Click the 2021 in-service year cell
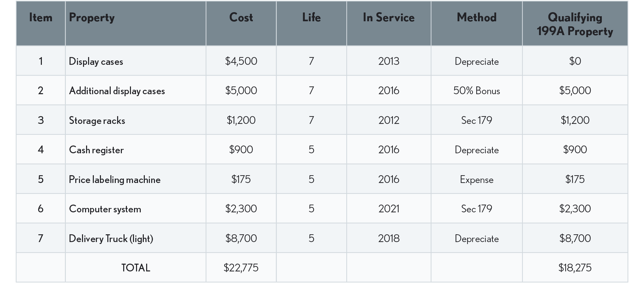 click(x=388, y=209)
